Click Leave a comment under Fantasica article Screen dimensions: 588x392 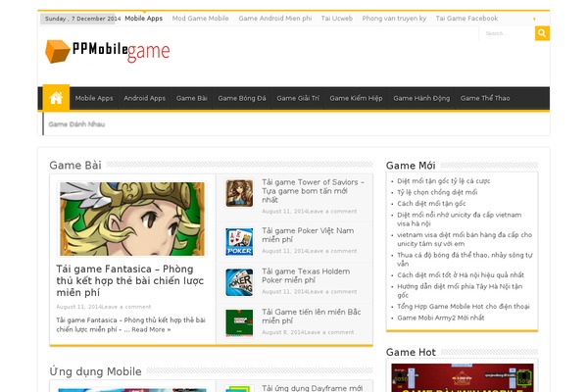(x=126, y=307)
